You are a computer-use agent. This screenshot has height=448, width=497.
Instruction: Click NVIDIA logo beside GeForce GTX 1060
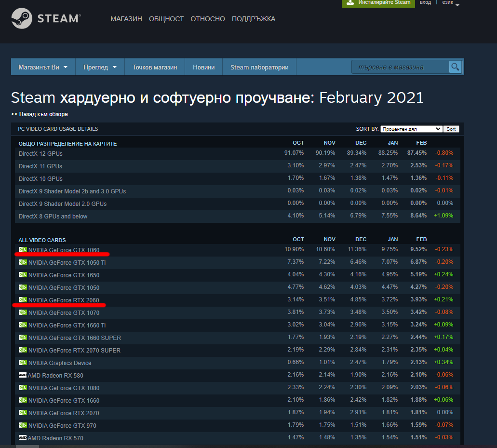tap(23, 249)
